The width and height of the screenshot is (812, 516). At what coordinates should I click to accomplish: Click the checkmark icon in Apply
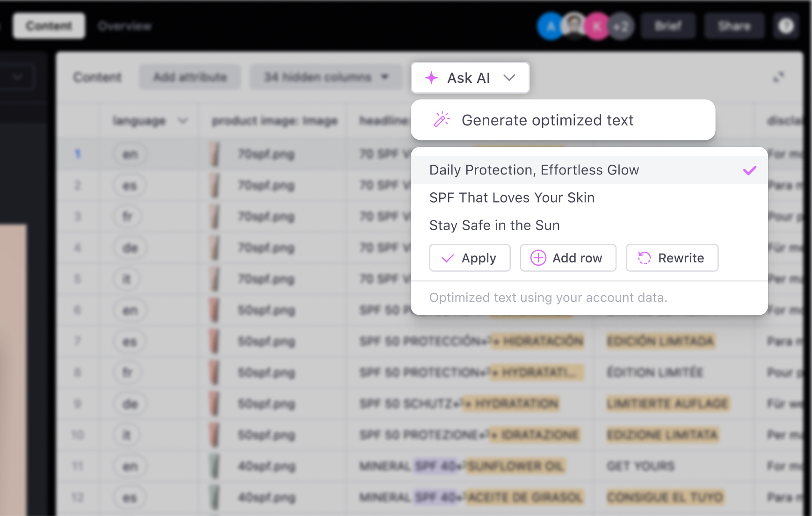(x=448, y=258)
